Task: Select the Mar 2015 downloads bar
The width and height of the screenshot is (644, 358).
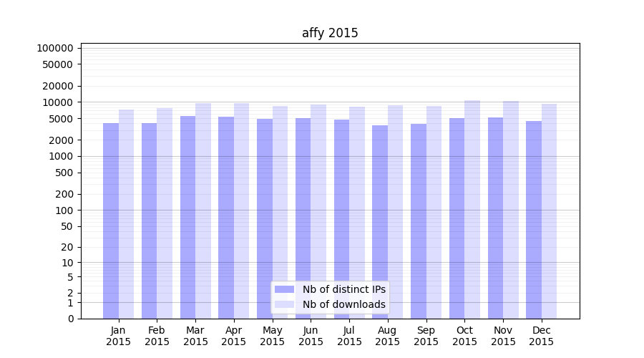Action: tap(203, 211)
